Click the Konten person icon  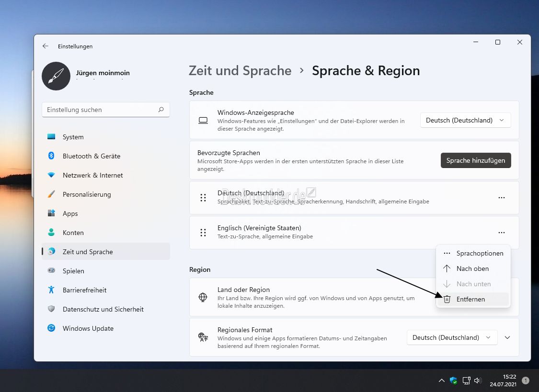(51, 233)
